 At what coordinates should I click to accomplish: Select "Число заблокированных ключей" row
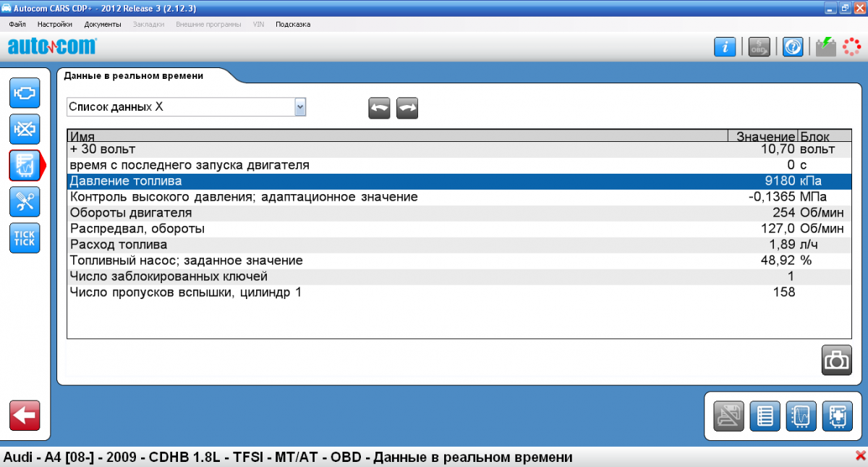tap(459, 277)
